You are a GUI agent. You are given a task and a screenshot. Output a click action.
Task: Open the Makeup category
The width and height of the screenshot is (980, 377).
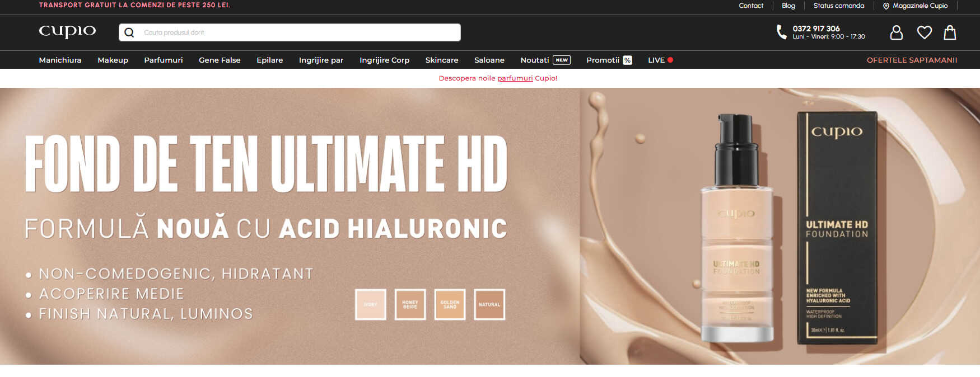click(113, 60)
